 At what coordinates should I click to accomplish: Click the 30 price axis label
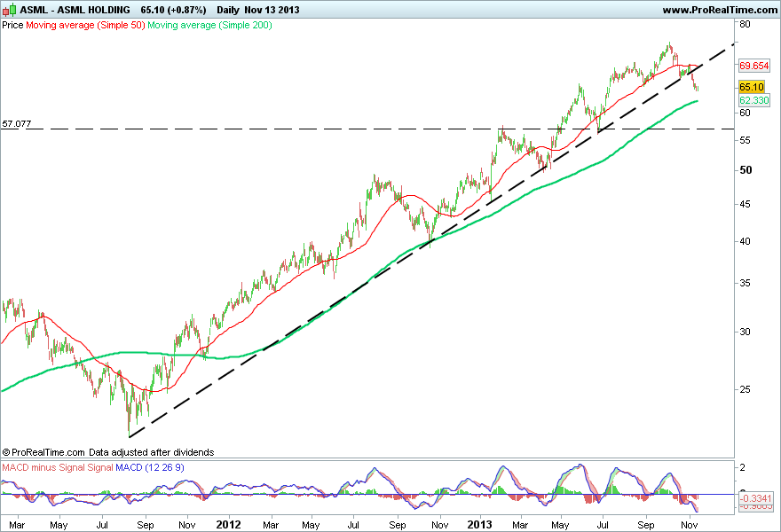745,332
